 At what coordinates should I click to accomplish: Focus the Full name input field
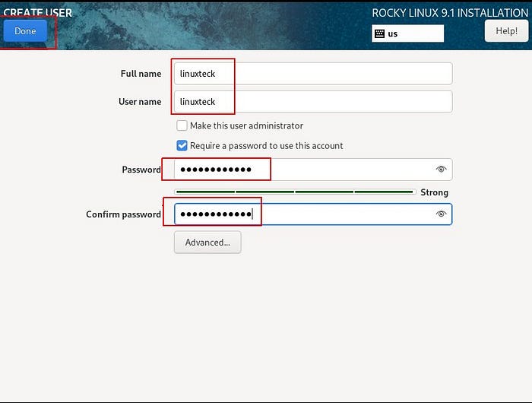[313, 74]
